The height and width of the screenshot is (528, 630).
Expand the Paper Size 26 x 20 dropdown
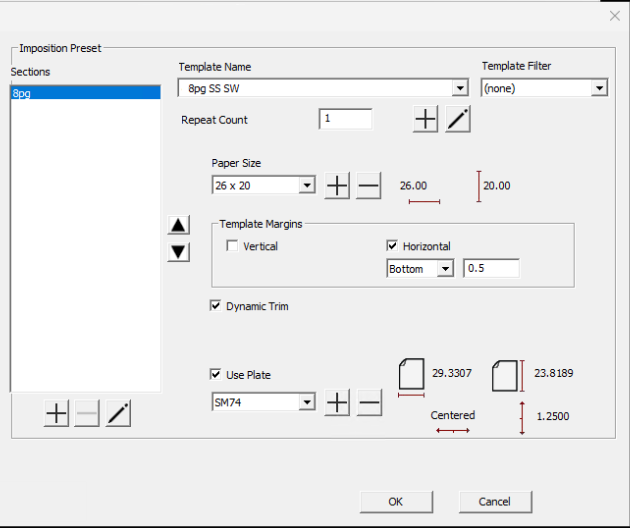coord(307,185)
